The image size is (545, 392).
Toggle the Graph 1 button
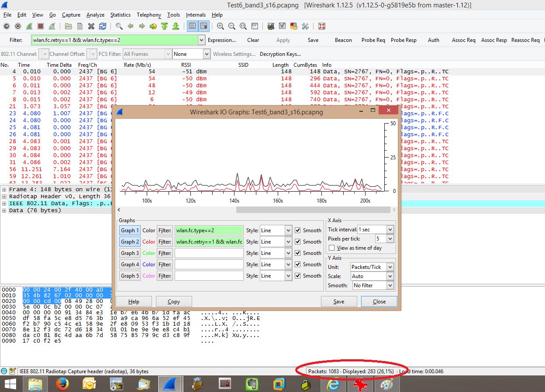coord(130,230)
